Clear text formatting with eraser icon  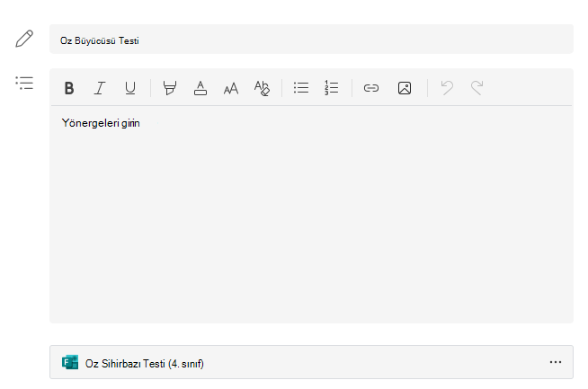tap(262, 88)
